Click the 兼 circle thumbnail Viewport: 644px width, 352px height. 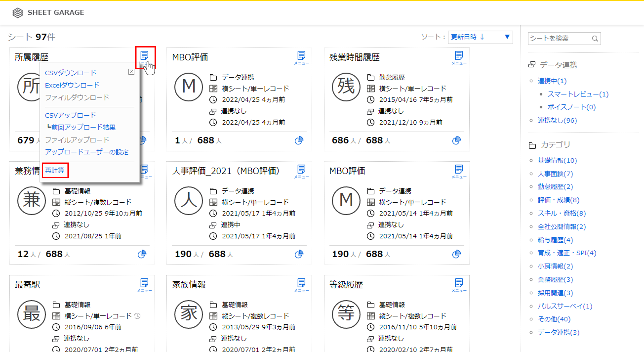coord(31,200)
